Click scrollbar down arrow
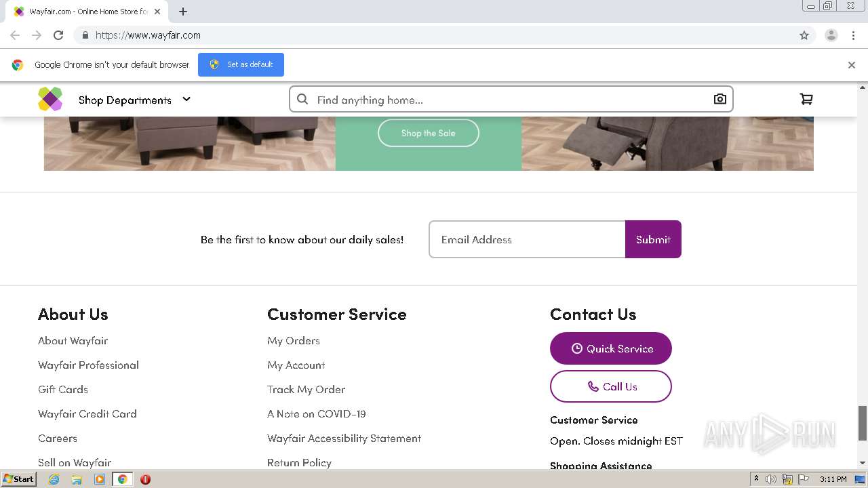 [863, 463]
